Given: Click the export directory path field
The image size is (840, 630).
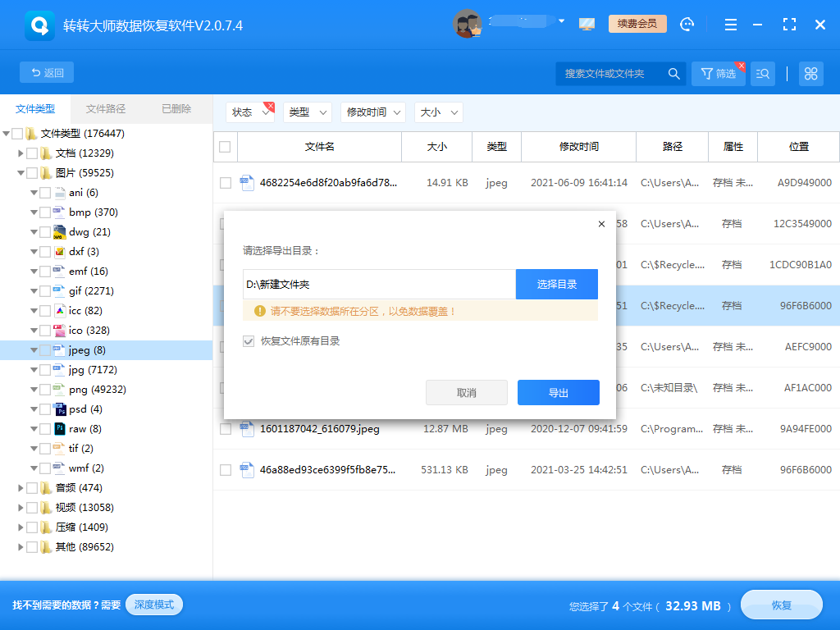Looking at the screenshot, I should [x=378, y=285].
